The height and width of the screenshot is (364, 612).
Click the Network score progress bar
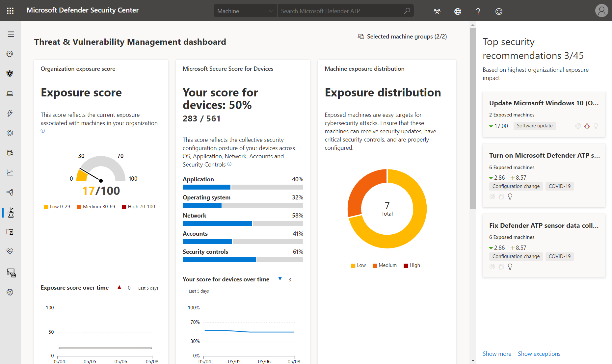[x=243, y=223]
